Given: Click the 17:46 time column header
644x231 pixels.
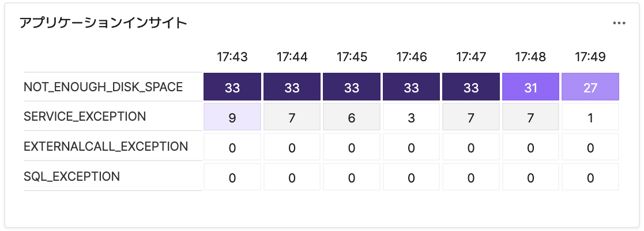Looking at the screenshot, I should click(x=412, y=57).
